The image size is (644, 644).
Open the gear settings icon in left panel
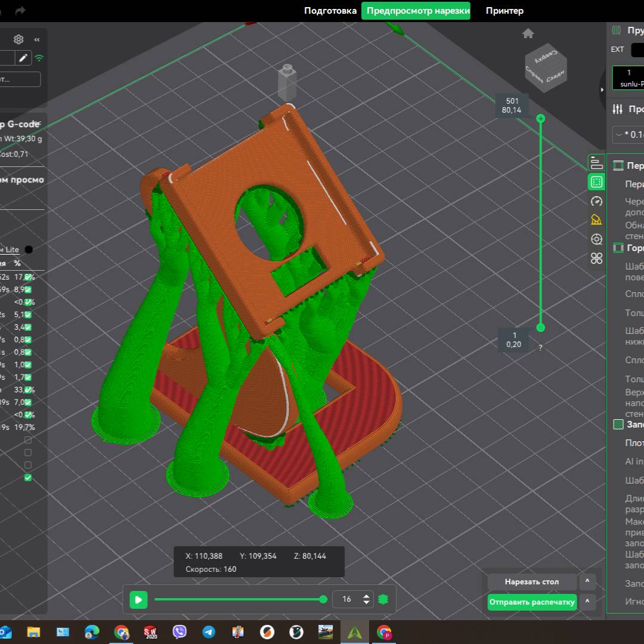coord(18,39)
